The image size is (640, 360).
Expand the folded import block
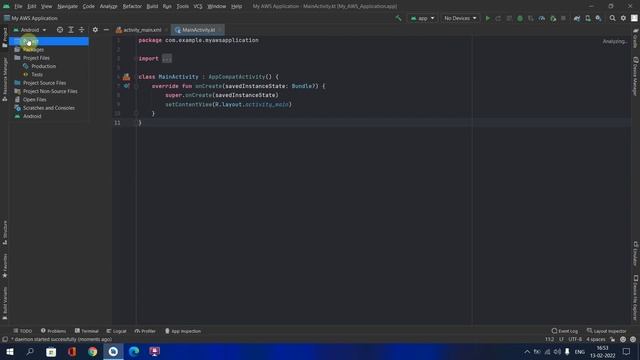pos(167,58)
